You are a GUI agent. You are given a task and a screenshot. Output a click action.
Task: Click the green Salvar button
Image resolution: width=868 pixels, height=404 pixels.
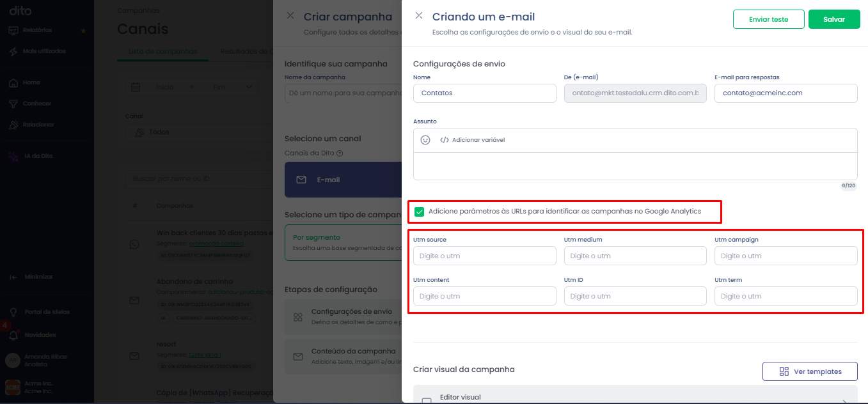[x=834, y=19]
